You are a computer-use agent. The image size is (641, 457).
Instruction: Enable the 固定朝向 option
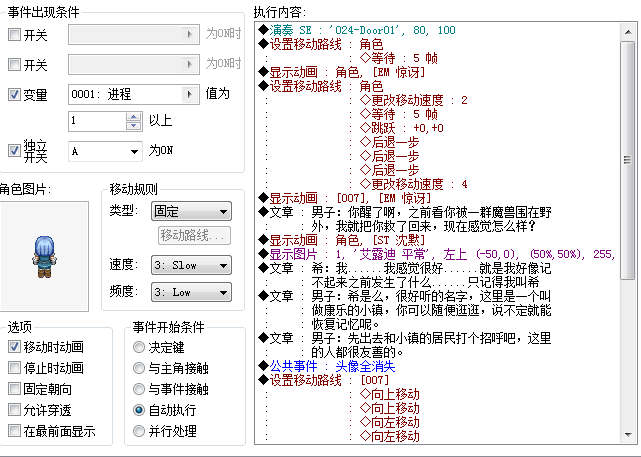14,389
